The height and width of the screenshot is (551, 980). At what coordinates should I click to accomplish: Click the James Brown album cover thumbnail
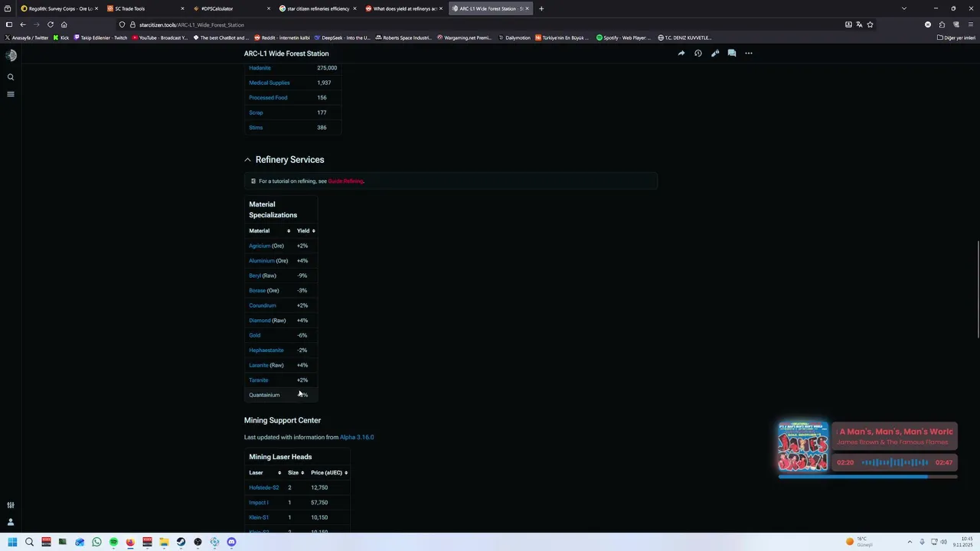(803, 446)
